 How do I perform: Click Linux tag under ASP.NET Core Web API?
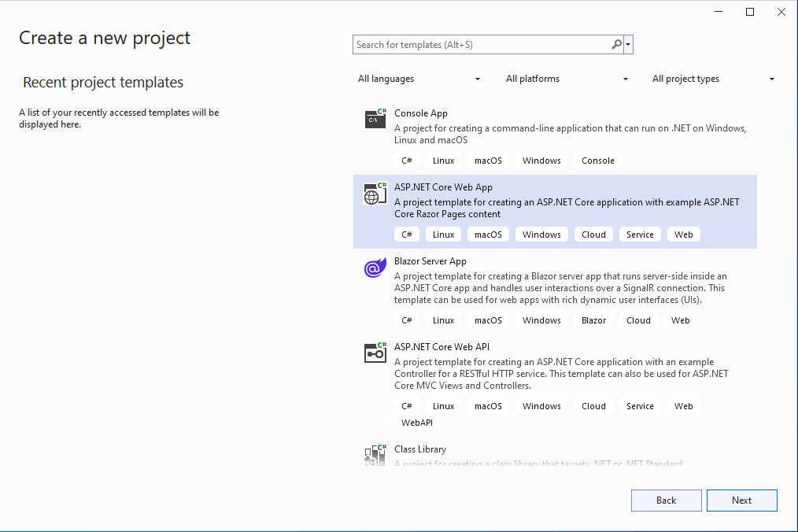(x=443, y=406)
